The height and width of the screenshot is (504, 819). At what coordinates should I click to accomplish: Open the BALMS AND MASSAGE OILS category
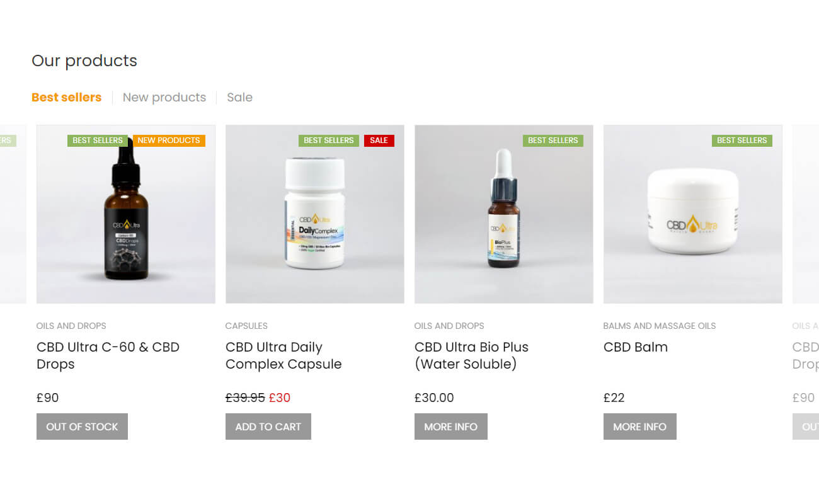660,326
